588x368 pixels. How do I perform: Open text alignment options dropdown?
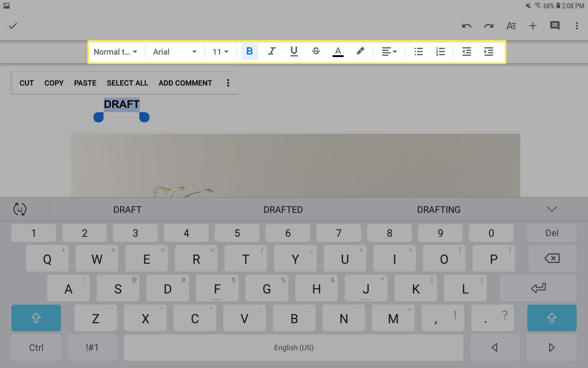tap(389, 51)
